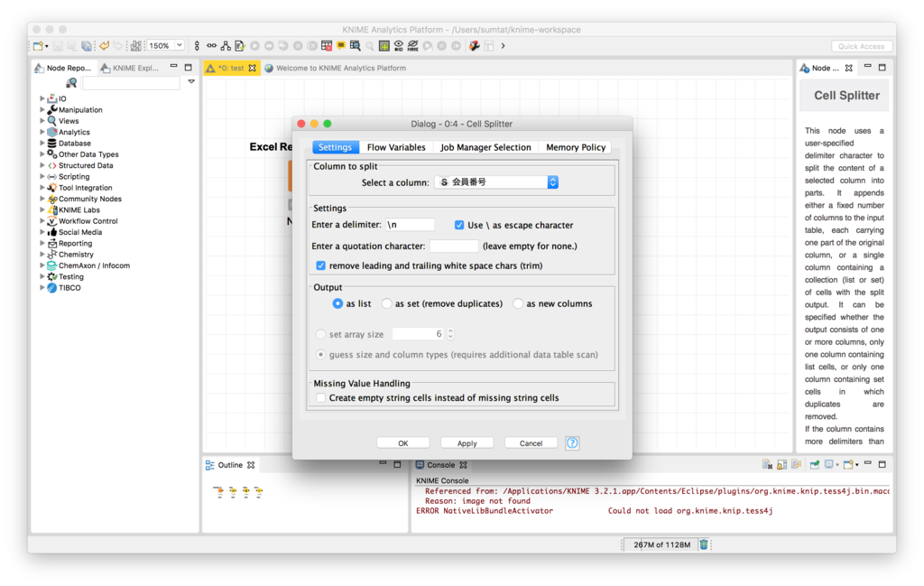Click the table-with-magnifier view icon in toolbar
The width and height of the screenshot is (924, 586).
coord(356,46)
